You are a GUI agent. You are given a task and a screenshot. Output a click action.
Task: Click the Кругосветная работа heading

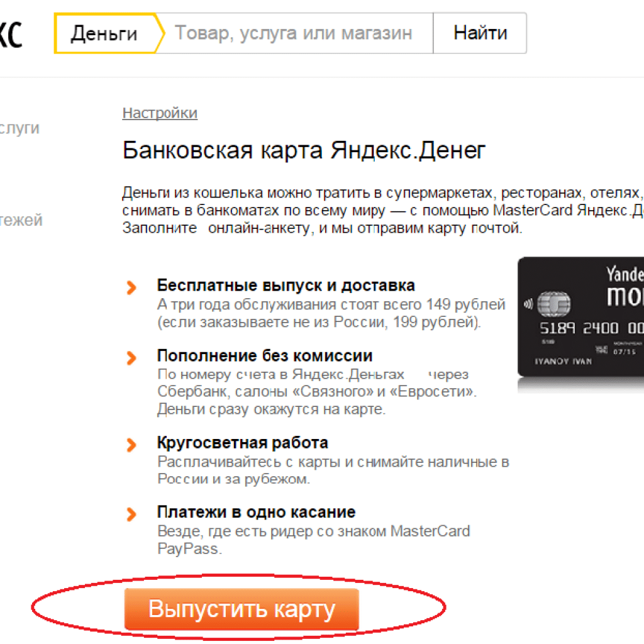coord(243,443)
